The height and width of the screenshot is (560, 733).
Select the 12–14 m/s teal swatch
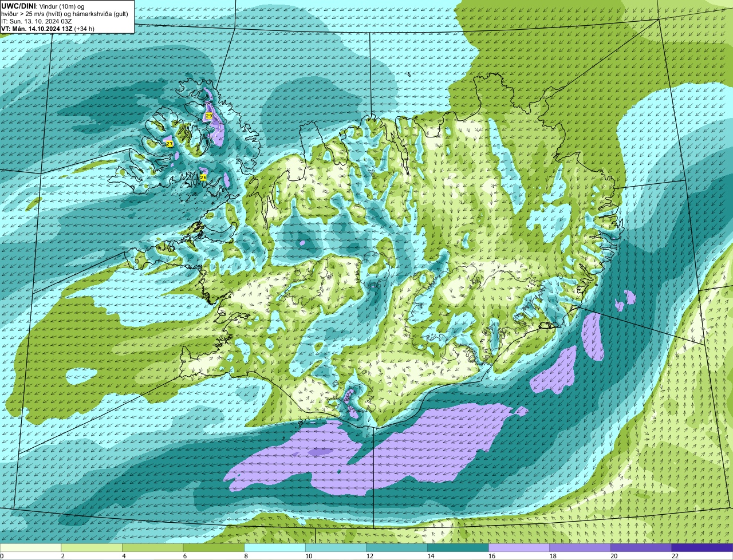pyautogui.click(x=397, y=548)
